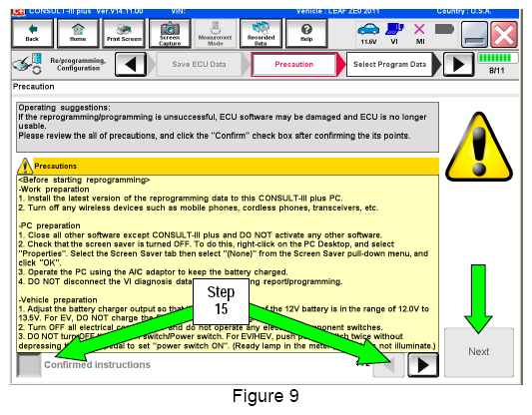Image resolution: width=532 pixels, height=415 pixels.
Task: Open Recorded Data
Action: (261, 33)
